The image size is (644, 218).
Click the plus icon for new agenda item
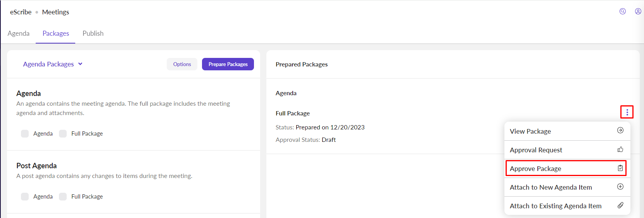pyautogui.click(x=620, y=187)
